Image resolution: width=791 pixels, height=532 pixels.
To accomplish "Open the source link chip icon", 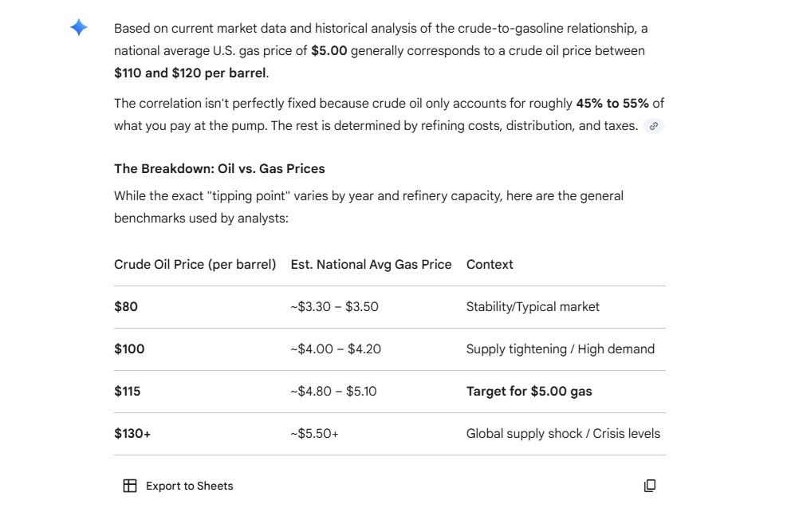I will (x=653, y=126).
